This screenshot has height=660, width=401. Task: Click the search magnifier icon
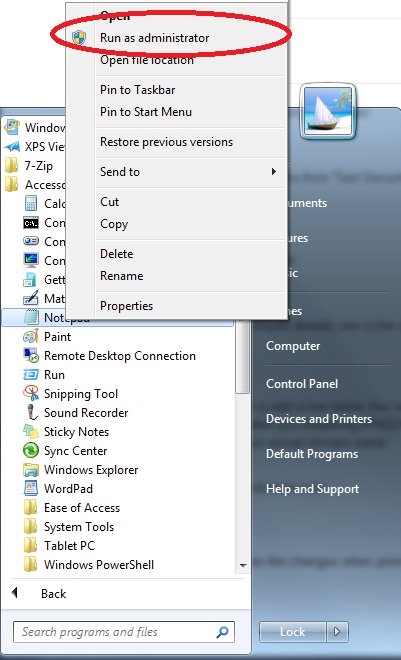click(x=222, y=631)
